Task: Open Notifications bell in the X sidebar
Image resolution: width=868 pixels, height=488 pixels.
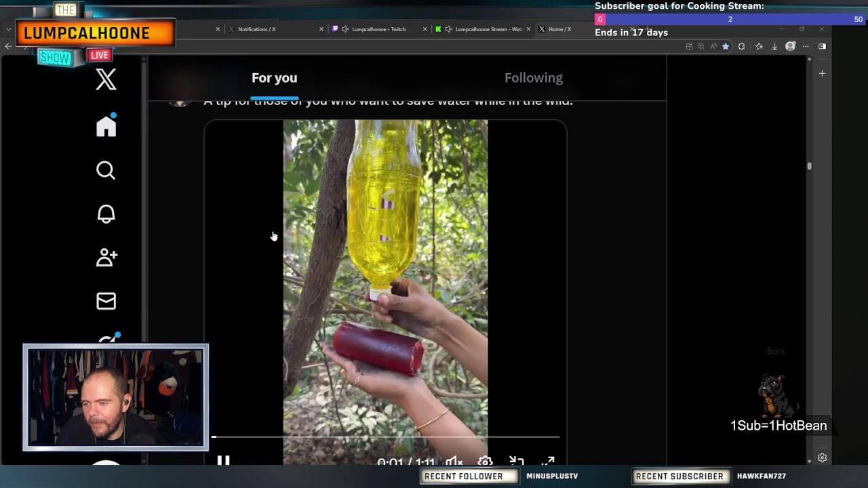Action: [106, 214]
